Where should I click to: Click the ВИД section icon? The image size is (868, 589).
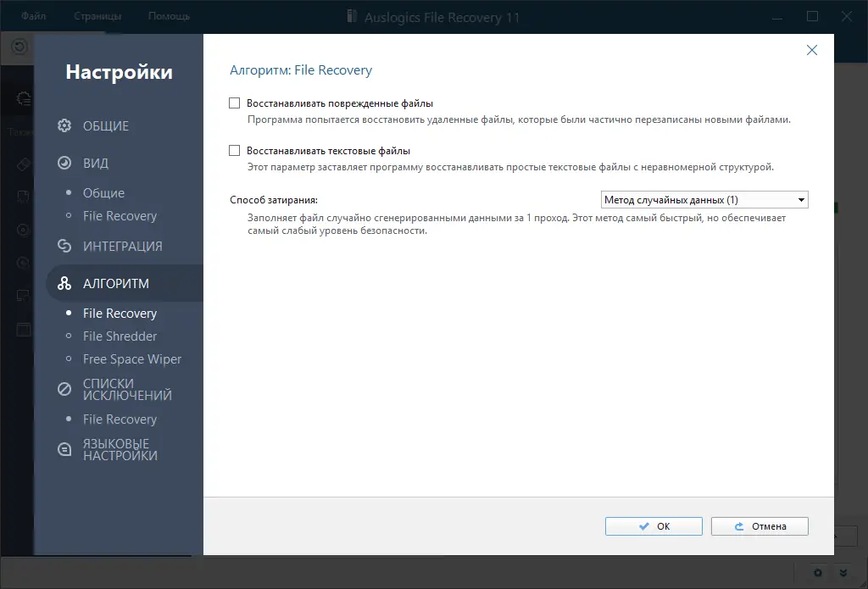click(64, 163)
